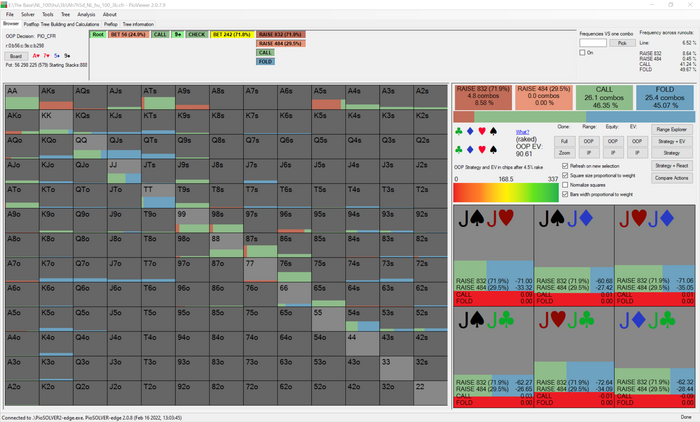Click the 5 of diamonds board card

tap(57, 56)
